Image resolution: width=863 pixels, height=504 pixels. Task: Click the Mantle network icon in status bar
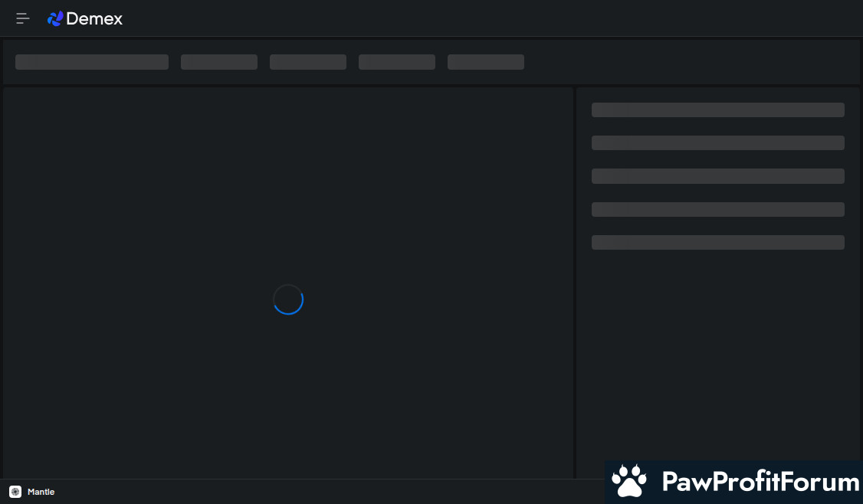pos(15,492)
